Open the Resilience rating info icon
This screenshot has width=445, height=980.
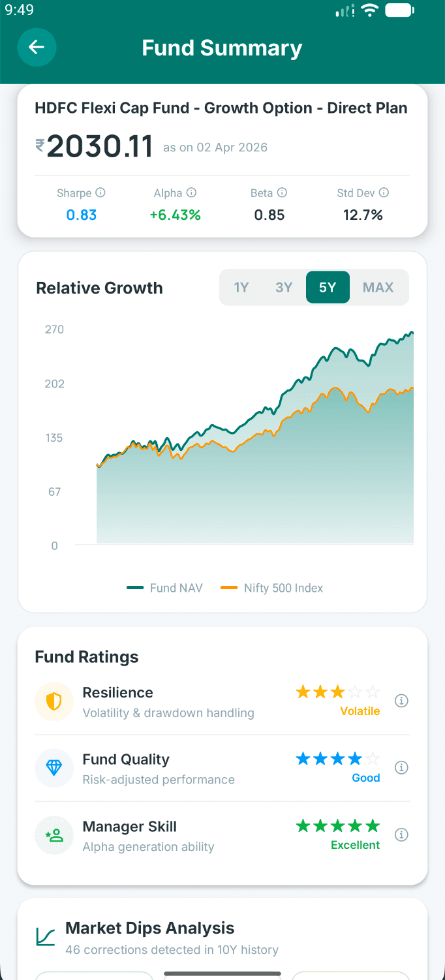tap(401, 700)
